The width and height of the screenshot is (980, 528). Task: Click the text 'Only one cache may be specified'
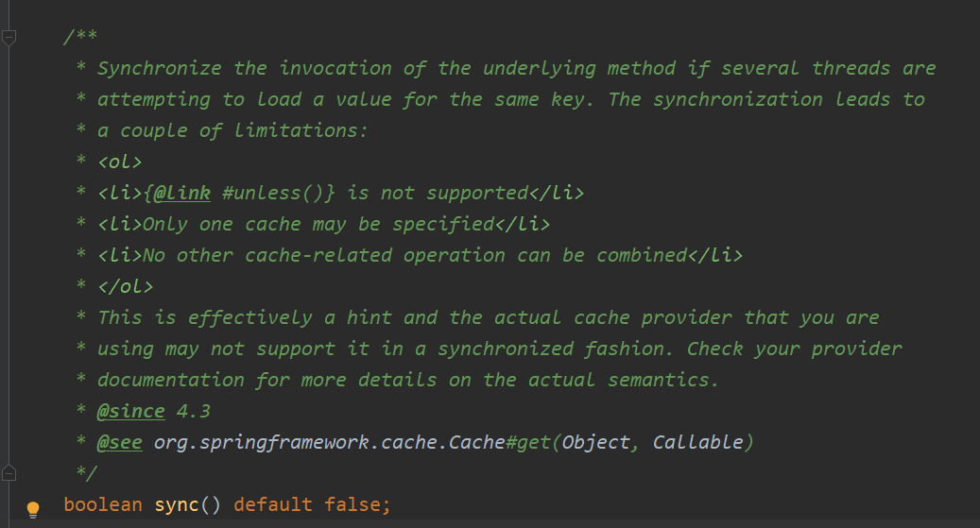pos(318,224)
